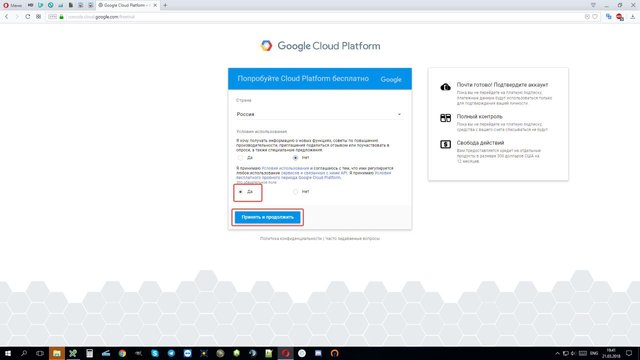The image size is (640, 360).
Task: Open a new tab with the plus button
Action: pyautogui.click(x=165, y=5)
